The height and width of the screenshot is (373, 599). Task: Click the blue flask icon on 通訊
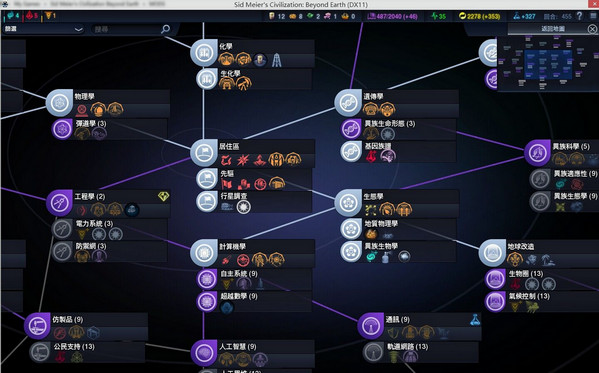pos(475,320)
